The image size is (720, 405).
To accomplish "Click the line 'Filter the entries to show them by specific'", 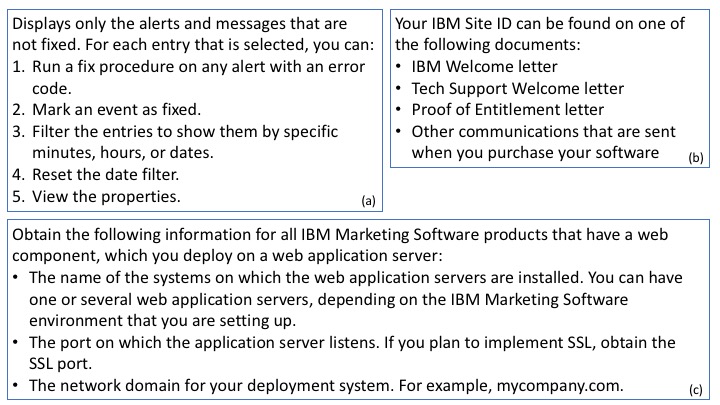I will [185, 132].
